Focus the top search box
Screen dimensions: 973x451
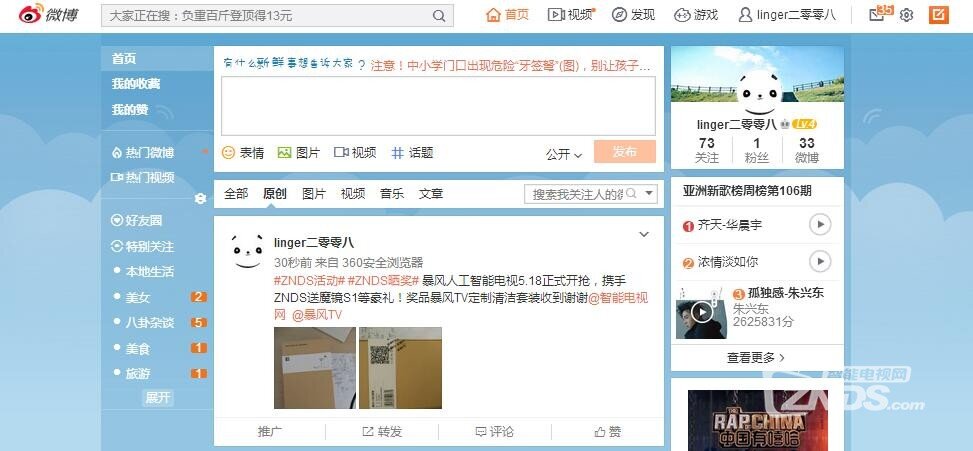(277, 16)
